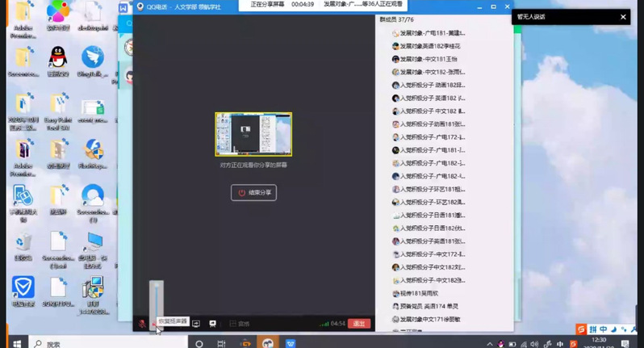Screen dimensions: 644x348
Task: Click the 结束分享 stop sharing button
Action: pos(253,192)
